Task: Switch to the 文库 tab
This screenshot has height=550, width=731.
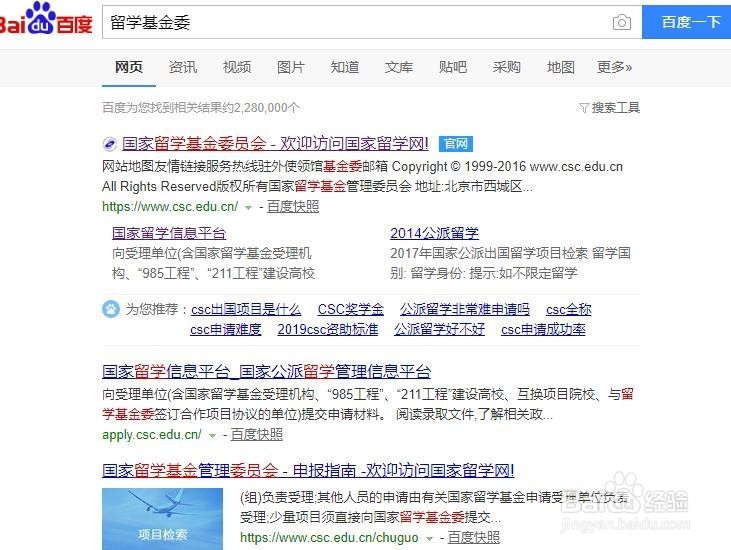Action: tap(399, 67)
